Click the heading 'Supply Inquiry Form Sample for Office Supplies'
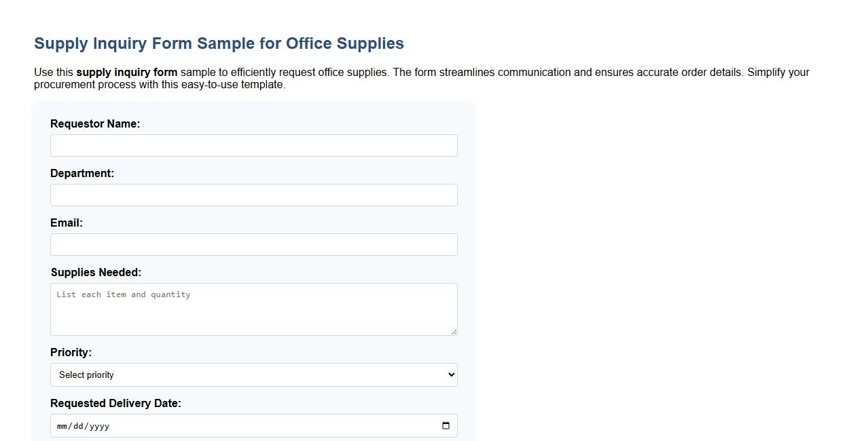Screen dimensions: 868x441 pos(219,43)
